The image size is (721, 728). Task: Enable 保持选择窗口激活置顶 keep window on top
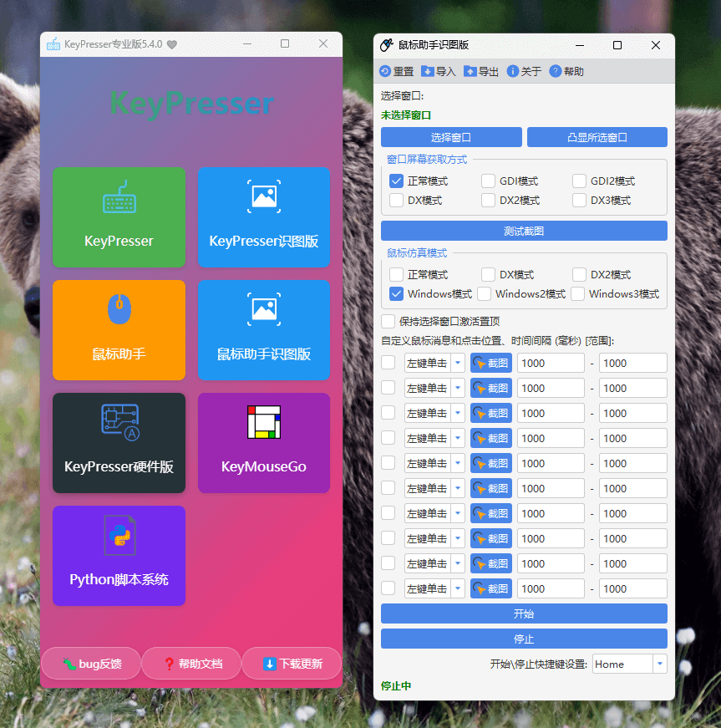click(388, 321)
